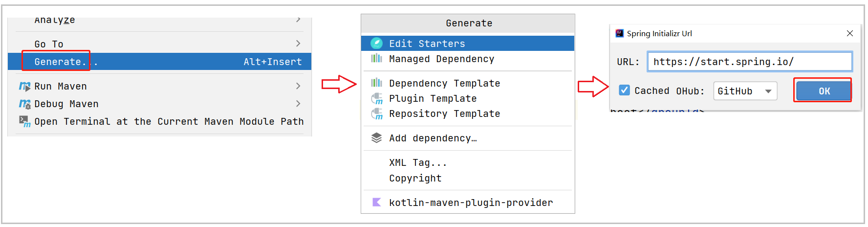Choose Add dependency… entry
The height and width of the screenshot is (227, 868).
click(468, 138)
